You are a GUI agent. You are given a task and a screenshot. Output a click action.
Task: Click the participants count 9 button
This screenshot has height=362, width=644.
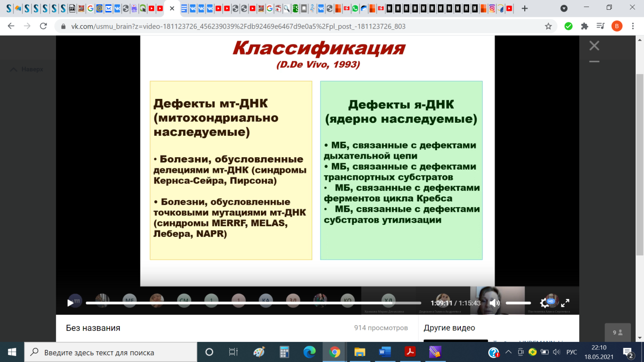(618, 333)
